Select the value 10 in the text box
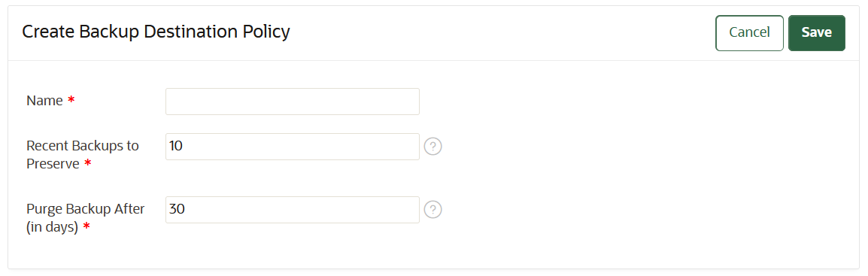Image resolution: width=868 pixels, height=276 pixels. 176,147
